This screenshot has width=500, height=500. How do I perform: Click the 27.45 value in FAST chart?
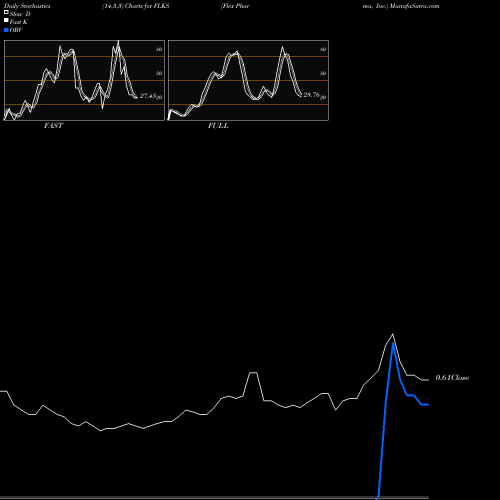click(148, 96)
